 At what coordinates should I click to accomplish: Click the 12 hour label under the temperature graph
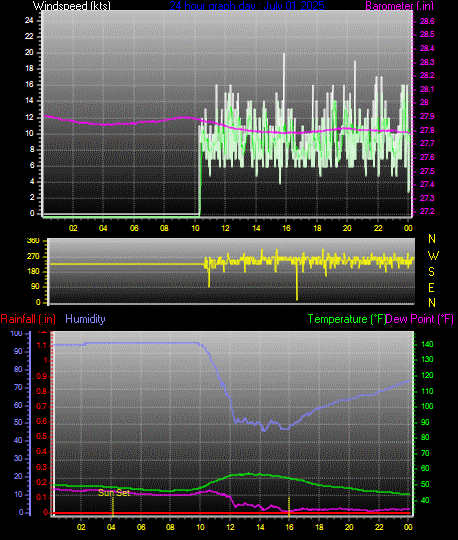click(230, 527)
